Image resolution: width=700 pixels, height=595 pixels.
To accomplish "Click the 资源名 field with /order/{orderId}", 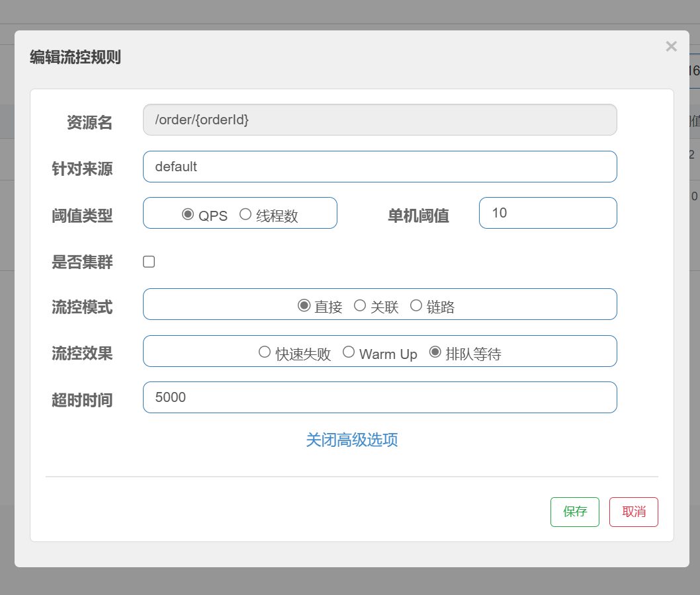I will pyautogui.click(x=380, y=120).
